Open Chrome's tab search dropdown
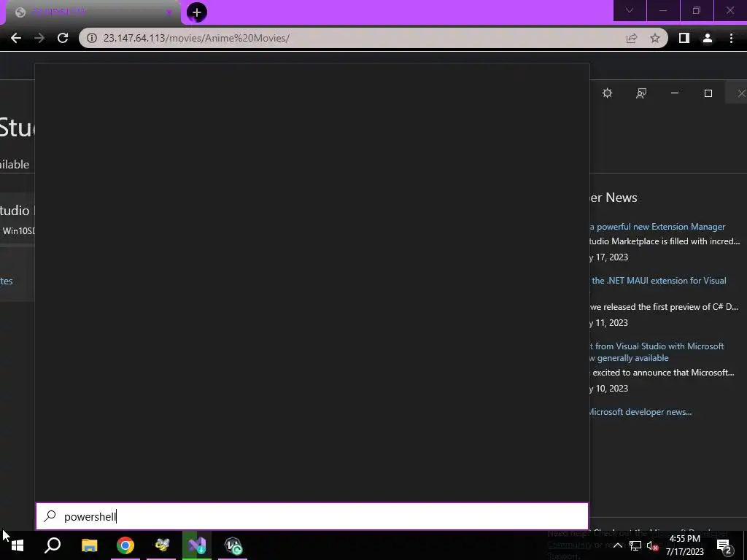The width and height of the screenshot is (747, 560). (630, 10)
